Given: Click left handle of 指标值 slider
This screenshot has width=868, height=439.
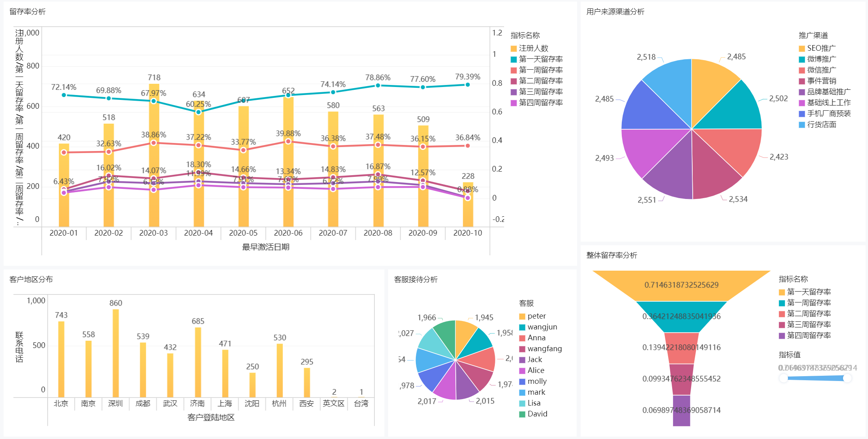Looking at the screenshot, I should coord(783,378).
